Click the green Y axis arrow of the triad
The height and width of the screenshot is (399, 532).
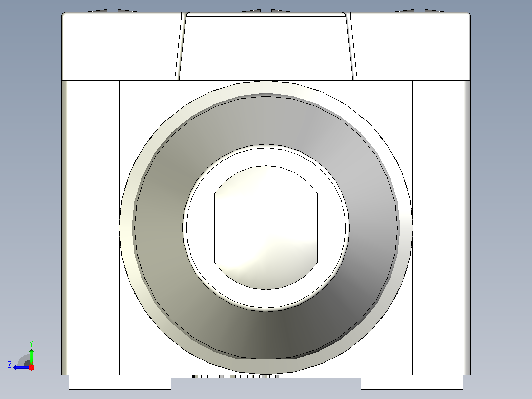[31, 356]
